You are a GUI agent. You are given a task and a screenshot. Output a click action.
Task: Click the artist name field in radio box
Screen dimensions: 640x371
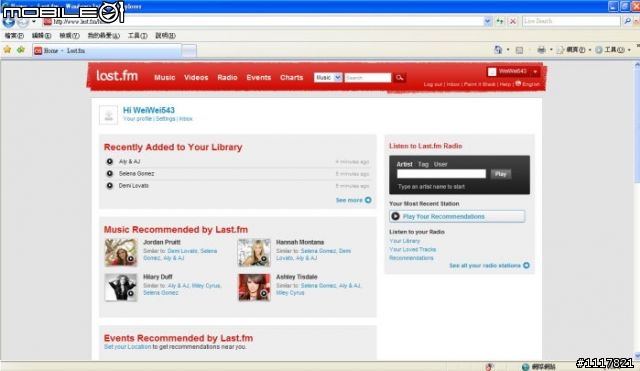(x=441, y=174)
